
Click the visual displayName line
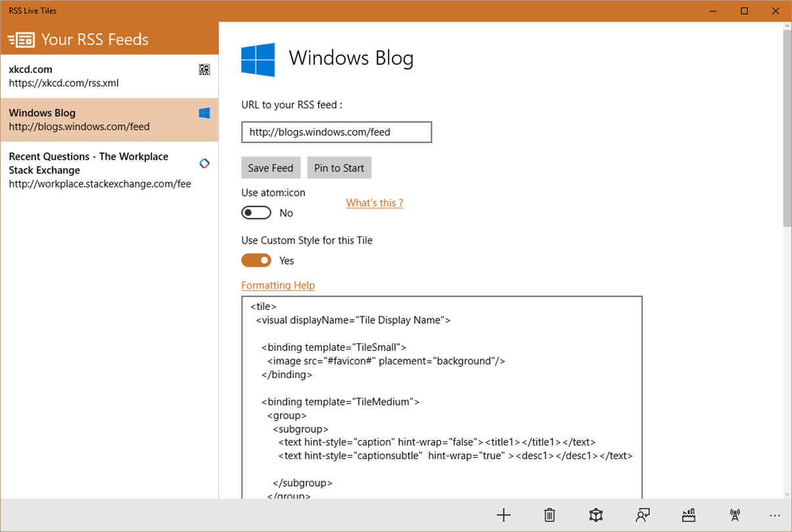tap(353, 320)
